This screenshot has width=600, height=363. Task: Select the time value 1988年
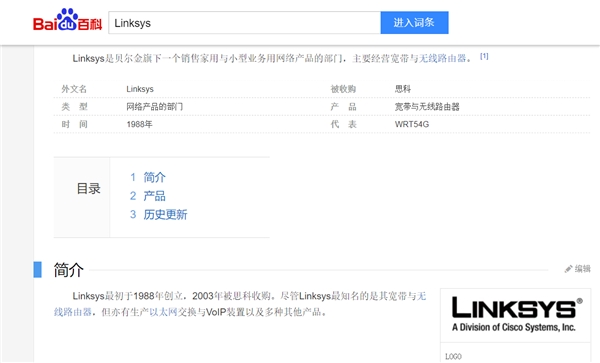coord(139,124)
